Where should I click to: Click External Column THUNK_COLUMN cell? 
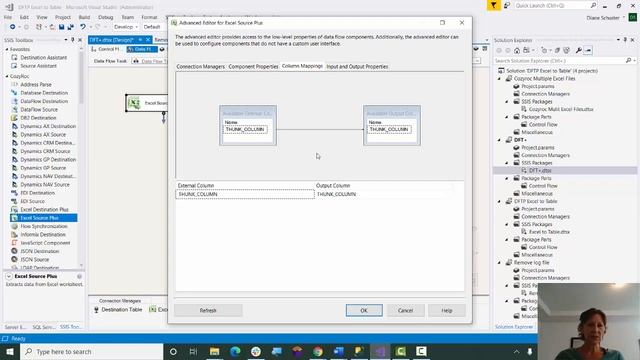click(x=245, y=194)
